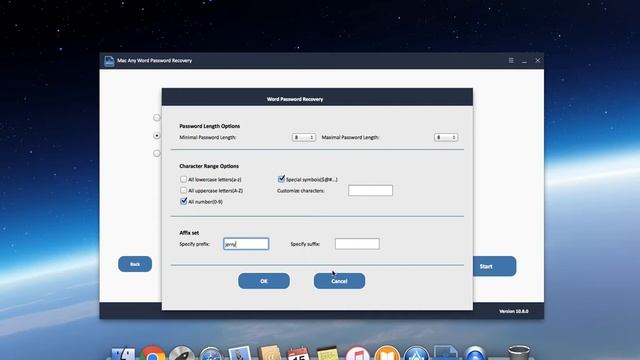Click the Cancel button in dialog

click(340, 281)
